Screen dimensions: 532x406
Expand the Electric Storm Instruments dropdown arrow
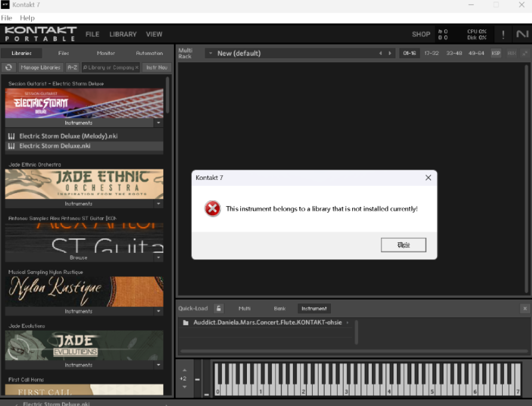click(x=158, y=123)
